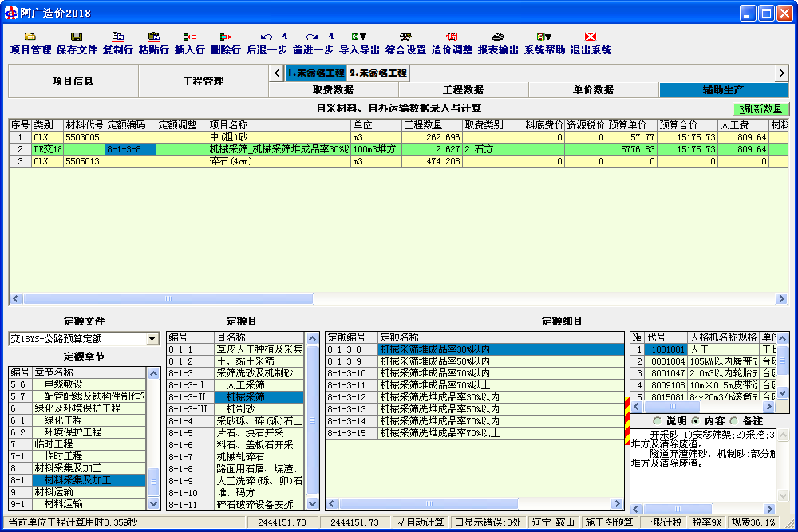Screen dimensions: 798x532
Task: Select chapter 5-6 电缆敷设
Action: (78, 384)
